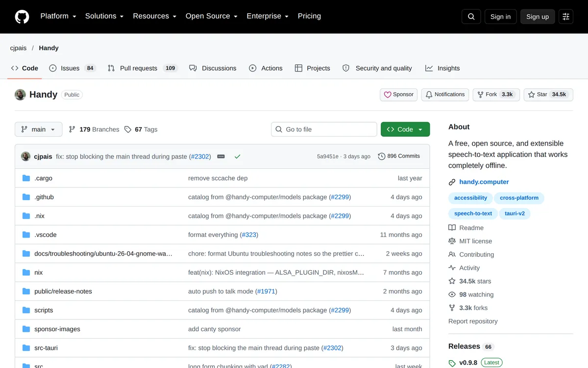Click the link icon beside handy.computer
Screen dimensions: 588x368
click(452, 182)
